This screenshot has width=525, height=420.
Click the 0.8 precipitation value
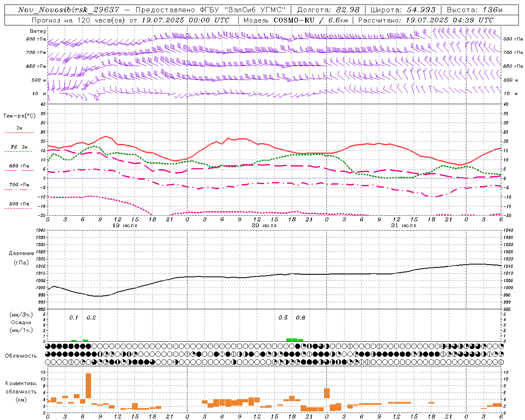[301, 318]
